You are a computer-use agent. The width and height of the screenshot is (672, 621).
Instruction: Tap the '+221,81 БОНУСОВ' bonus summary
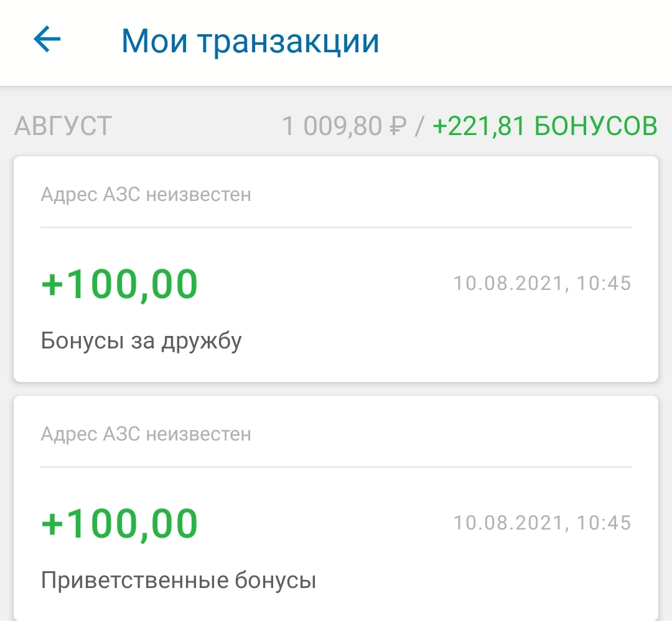tap(544, 126)
